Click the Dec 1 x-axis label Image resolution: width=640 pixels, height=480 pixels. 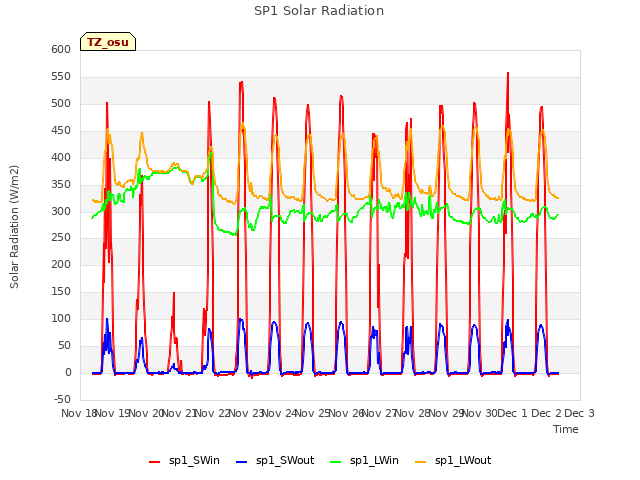(512, 413)
